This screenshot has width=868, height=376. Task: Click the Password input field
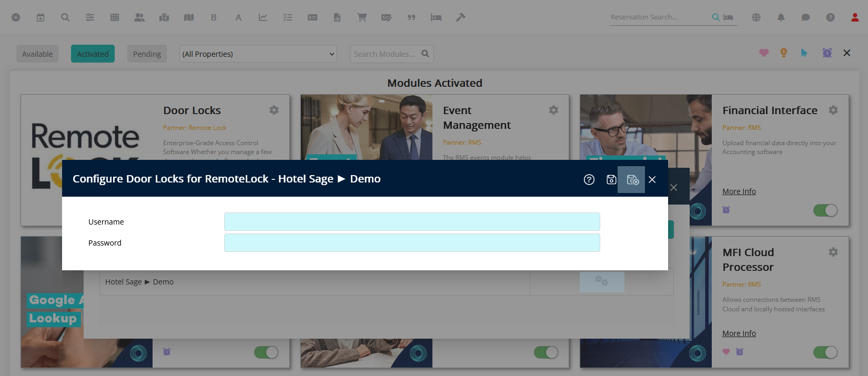[x=412, y=242]
